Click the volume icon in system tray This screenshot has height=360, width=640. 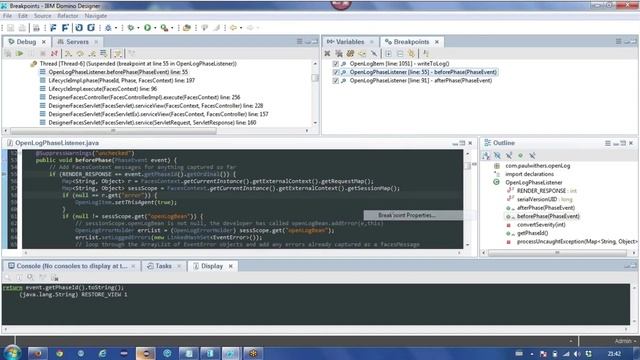pyautogui.click(x=577, y=354)
